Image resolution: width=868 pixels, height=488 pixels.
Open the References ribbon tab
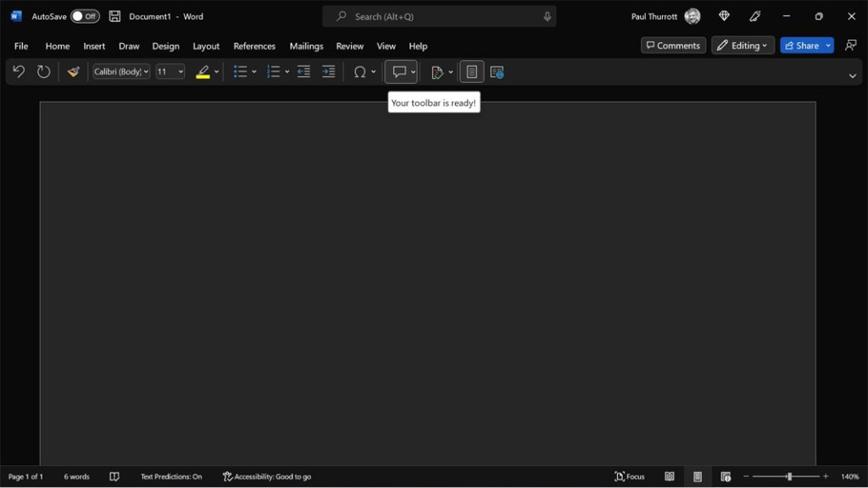coord(254,46)
